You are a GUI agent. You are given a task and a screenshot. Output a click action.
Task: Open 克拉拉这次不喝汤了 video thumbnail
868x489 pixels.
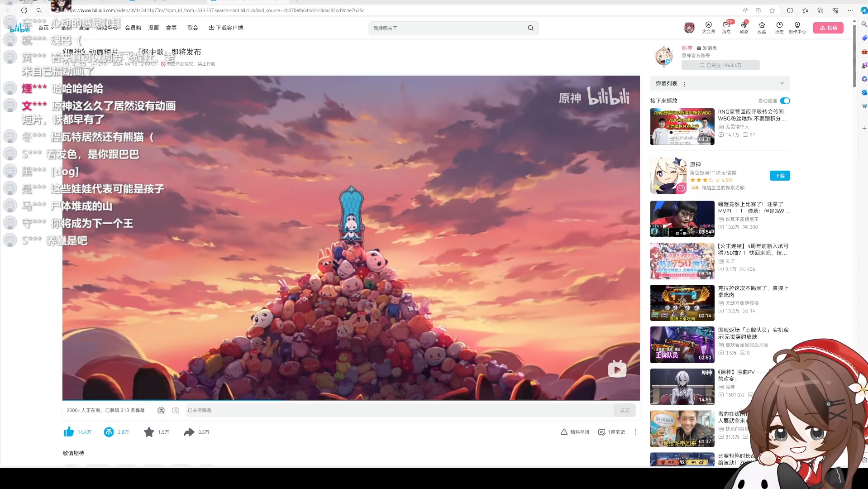[x=682, y=303]
